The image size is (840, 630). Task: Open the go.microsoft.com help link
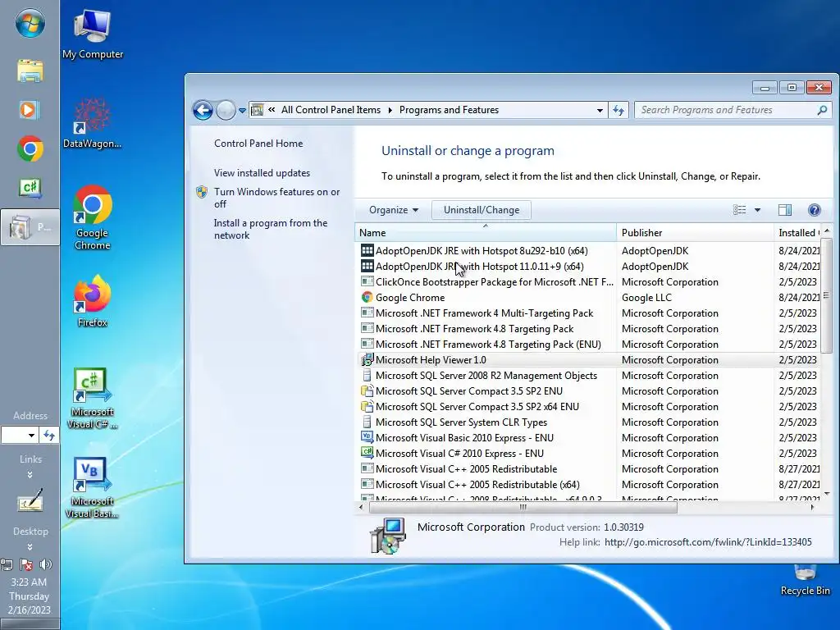pyautogui.click(x=708, y=542)
